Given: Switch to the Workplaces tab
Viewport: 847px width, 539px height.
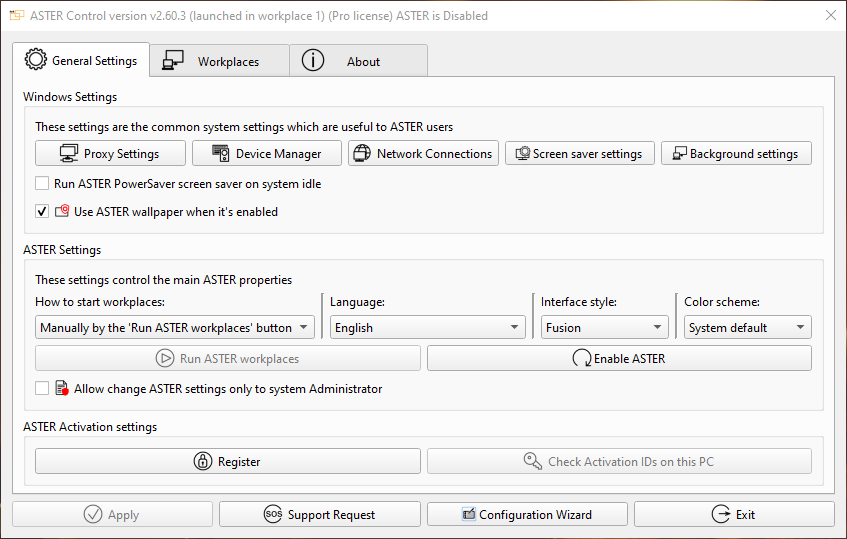Looking at the screenshot, I should coord(219,60).
